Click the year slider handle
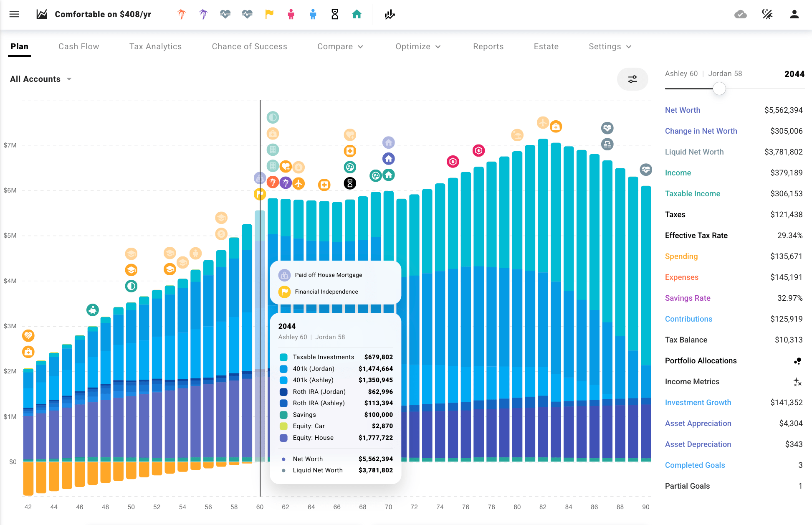The image size is (812, 525). [x=719, y=89]
